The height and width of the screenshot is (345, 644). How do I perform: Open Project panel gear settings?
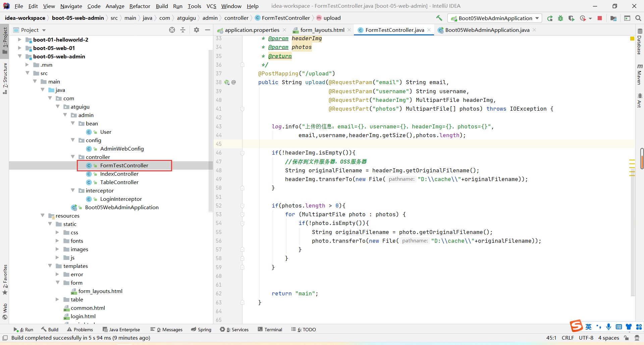pos(197,30)
